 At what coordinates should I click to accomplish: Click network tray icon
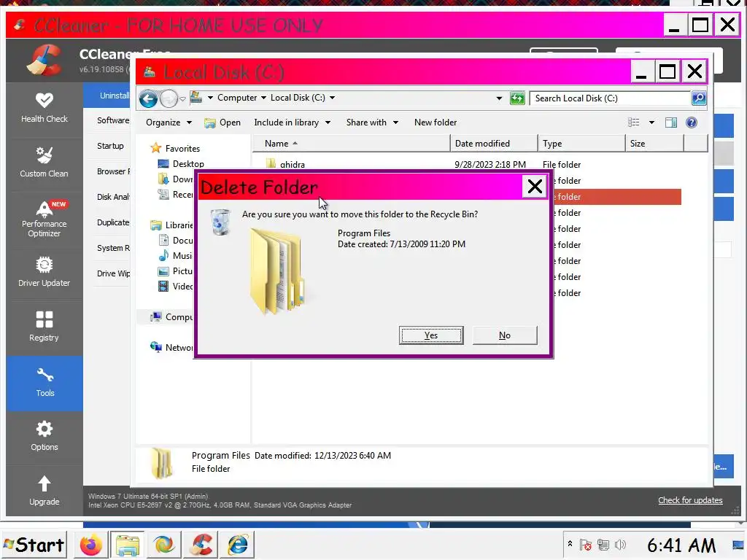(x=603, y=545)
